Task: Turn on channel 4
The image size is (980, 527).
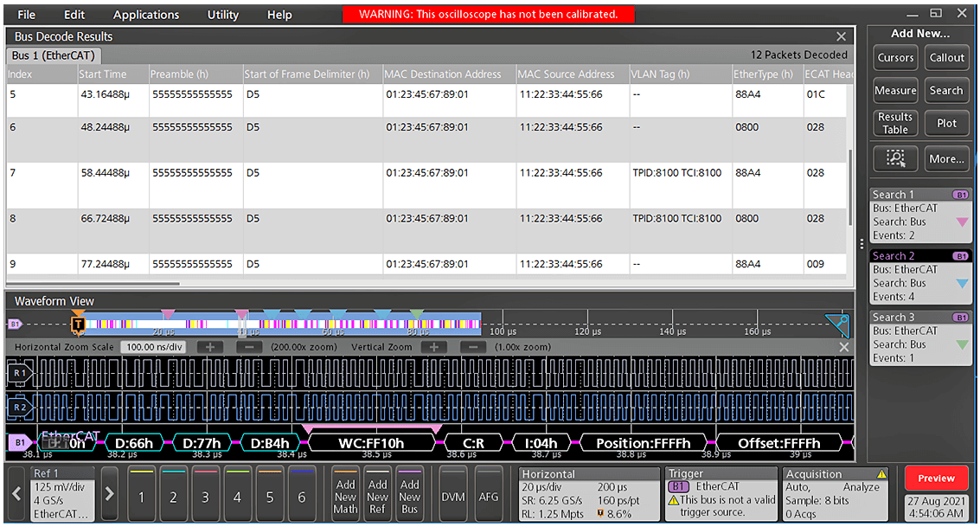Action: click(x=238, y=494)
